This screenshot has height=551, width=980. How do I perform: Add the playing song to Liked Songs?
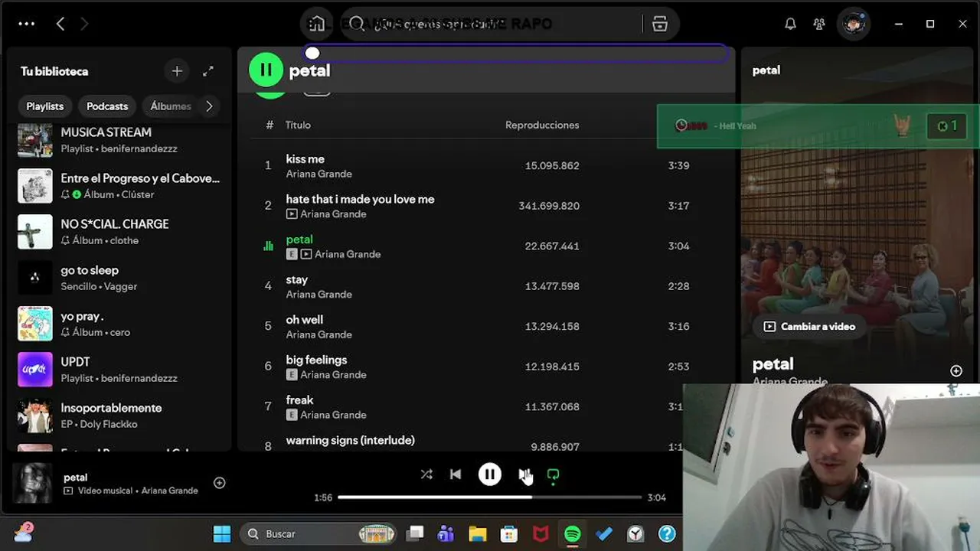[220, 483]
